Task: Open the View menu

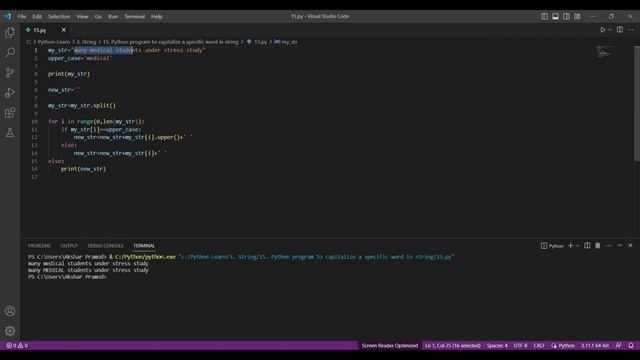Action: [x=82, y=17]
